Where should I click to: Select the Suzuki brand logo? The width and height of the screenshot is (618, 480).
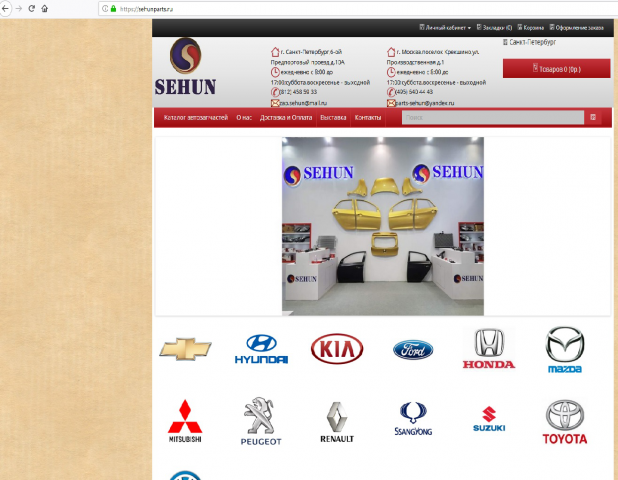[x=489, y=419]
